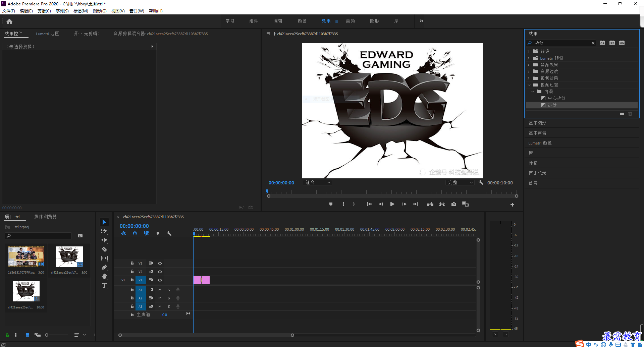Click Go to Out point button
The height and width of the screenshot is (347, 644).
pyautogui.click(x=416, y=204)
